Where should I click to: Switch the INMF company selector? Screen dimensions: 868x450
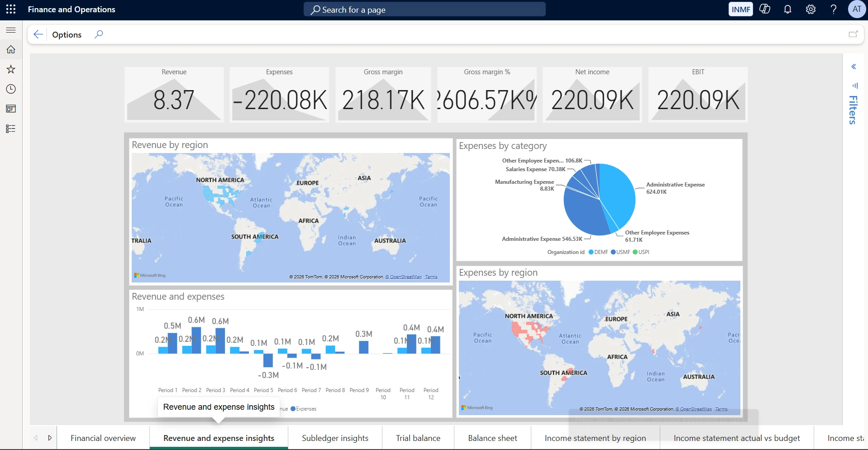pyautogui.click(x=740, y=10)
